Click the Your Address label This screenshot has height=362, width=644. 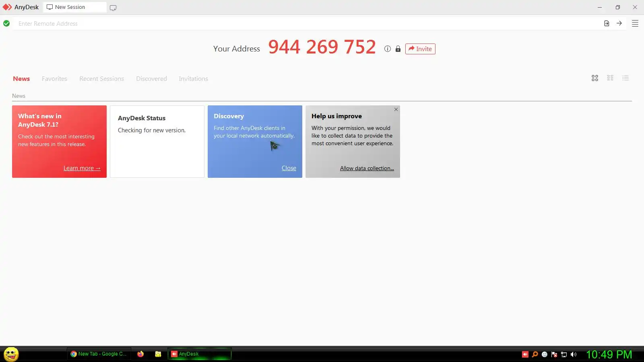click(237, 49)
